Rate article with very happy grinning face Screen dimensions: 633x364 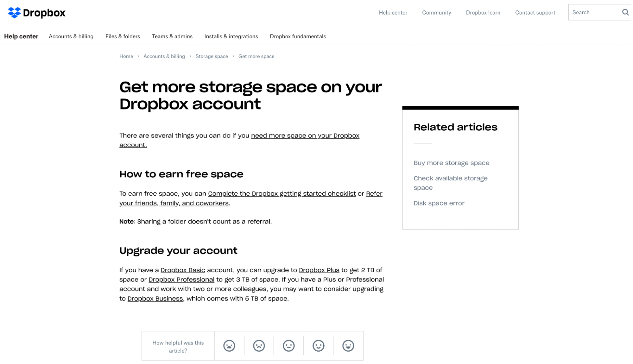click(x=348, y=346)
